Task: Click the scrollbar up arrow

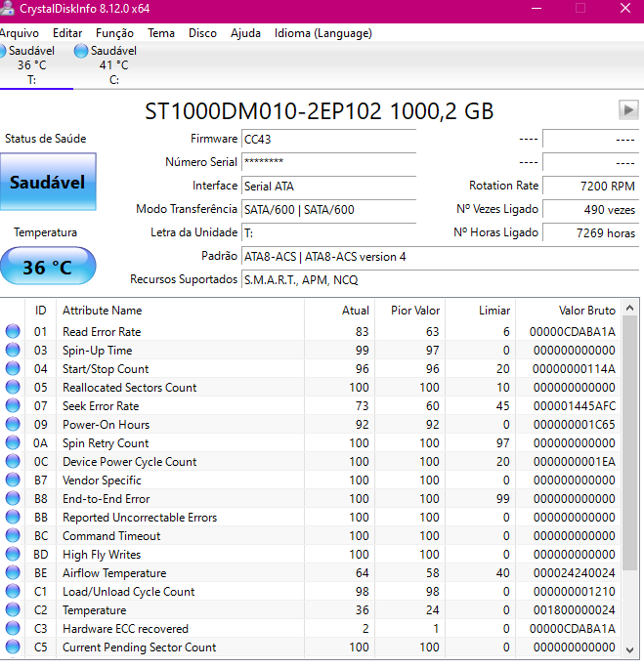Action: pyautogui.click(x=630, y=308)
